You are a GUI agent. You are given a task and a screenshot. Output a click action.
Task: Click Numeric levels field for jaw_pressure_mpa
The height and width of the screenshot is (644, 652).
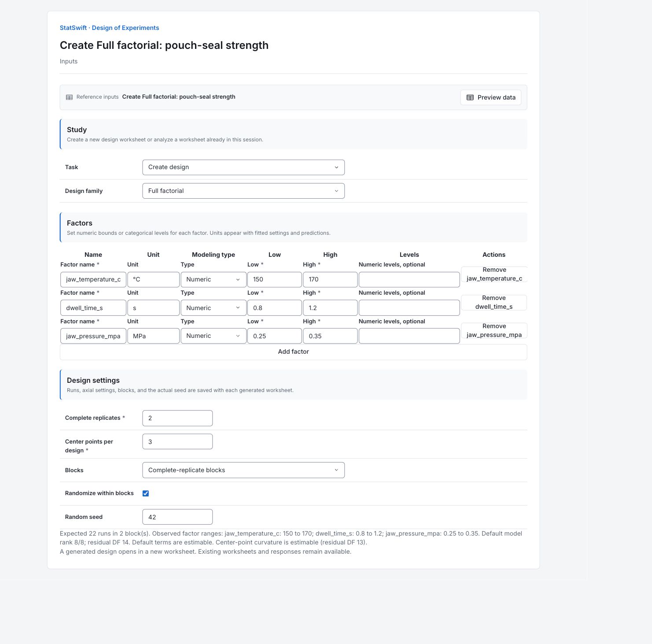(409, 336)
